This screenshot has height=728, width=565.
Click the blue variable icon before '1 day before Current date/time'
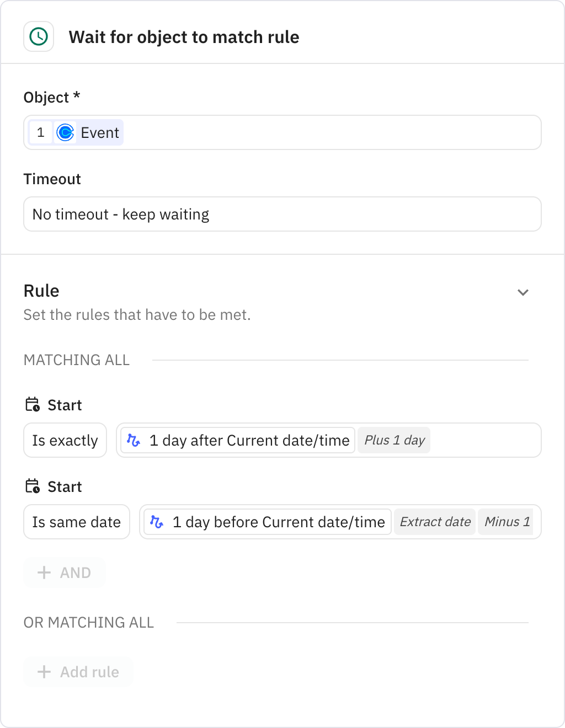157,522
